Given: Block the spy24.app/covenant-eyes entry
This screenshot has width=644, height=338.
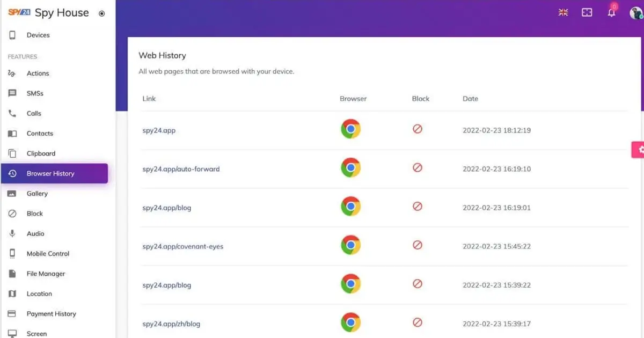Looking at the screenshot, I should click(x=418, y=245).
